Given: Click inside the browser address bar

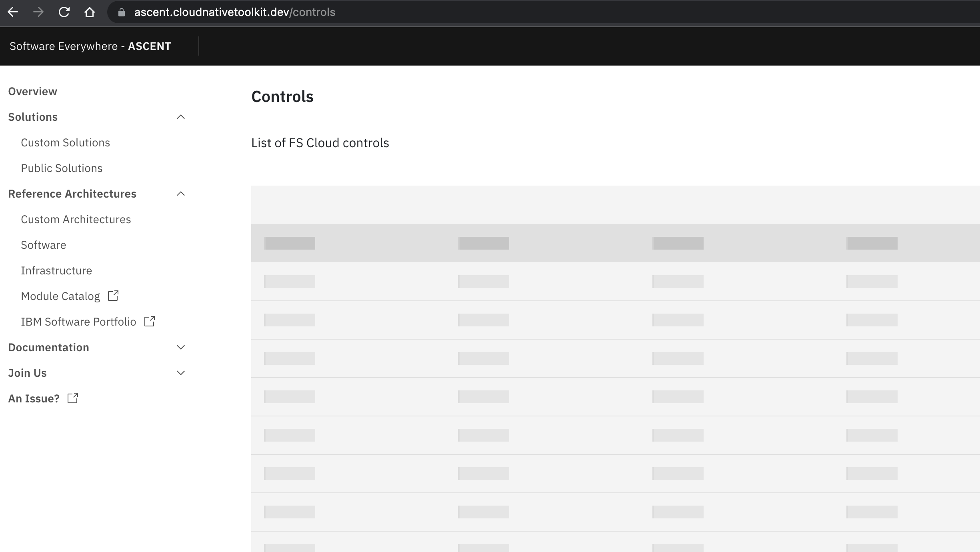Looking at the screenshot, I should click(280, 12).
